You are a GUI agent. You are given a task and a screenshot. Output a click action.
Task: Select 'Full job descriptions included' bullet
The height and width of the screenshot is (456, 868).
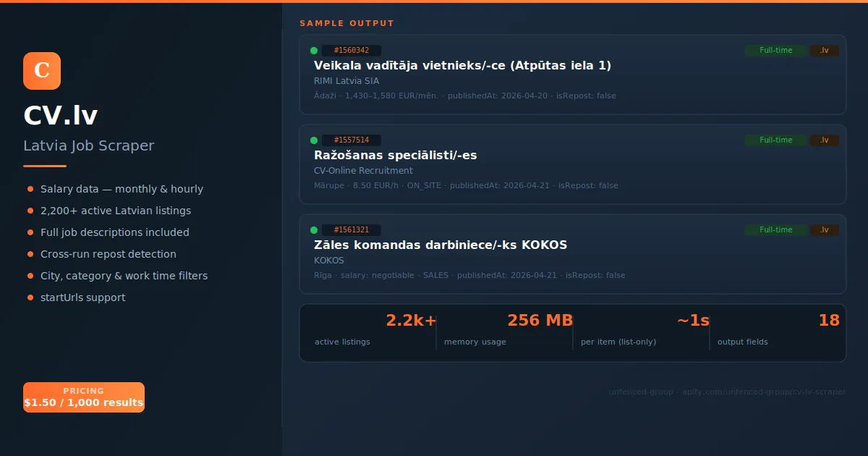click(x=115, y=232)
